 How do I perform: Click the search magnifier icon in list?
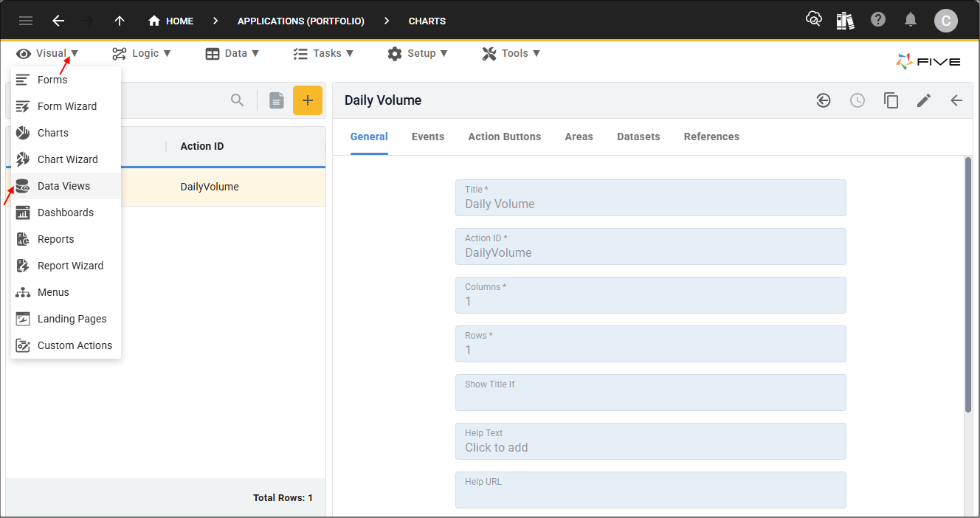pos(237,100)
